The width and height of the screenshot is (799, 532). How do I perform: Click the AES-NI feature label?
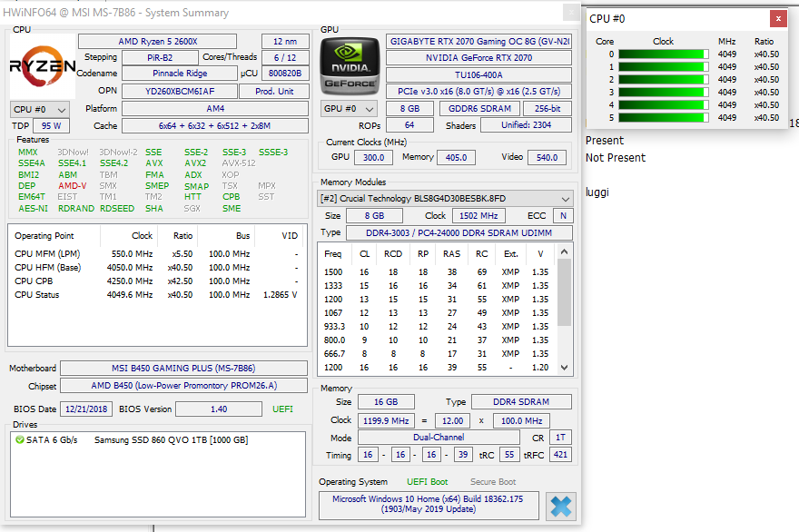(33, 209)
